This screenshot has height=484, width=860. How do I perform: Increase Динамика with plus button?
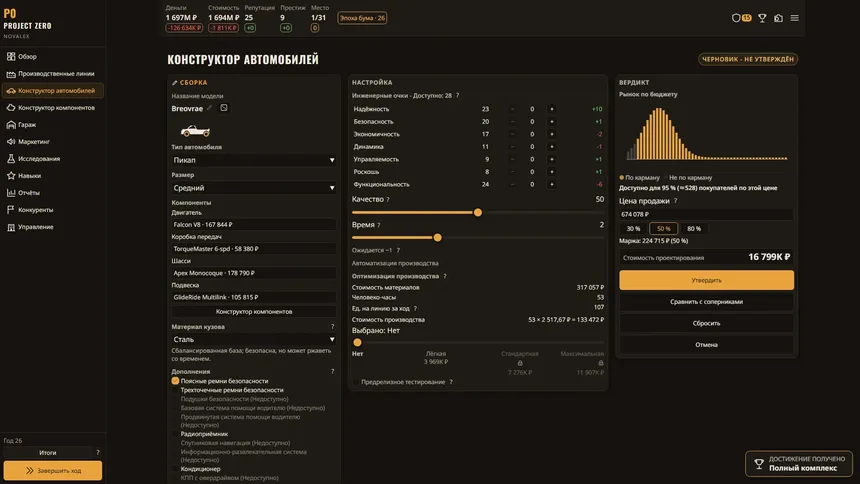tap(552, 147)
